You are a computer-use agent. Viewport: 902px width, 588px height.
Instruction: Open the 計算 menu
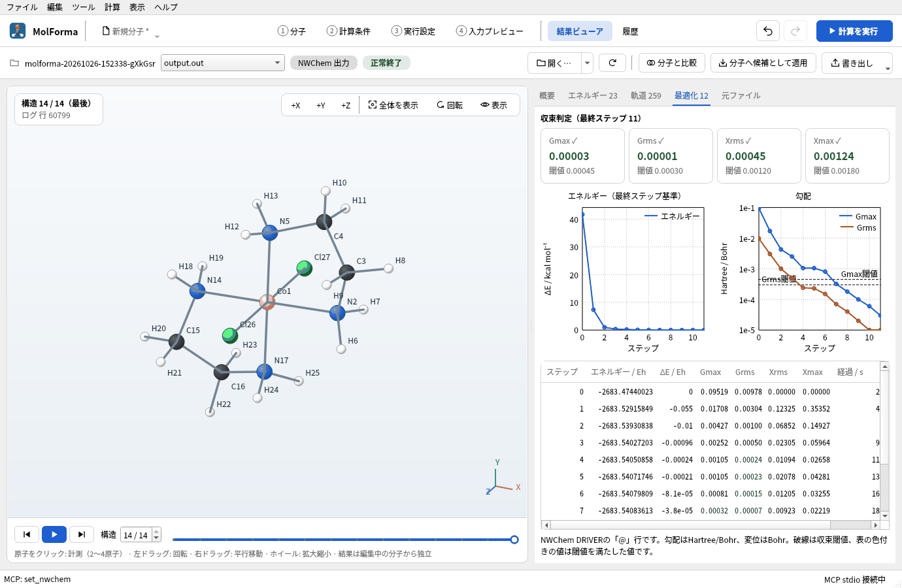[x=112, y=7]
